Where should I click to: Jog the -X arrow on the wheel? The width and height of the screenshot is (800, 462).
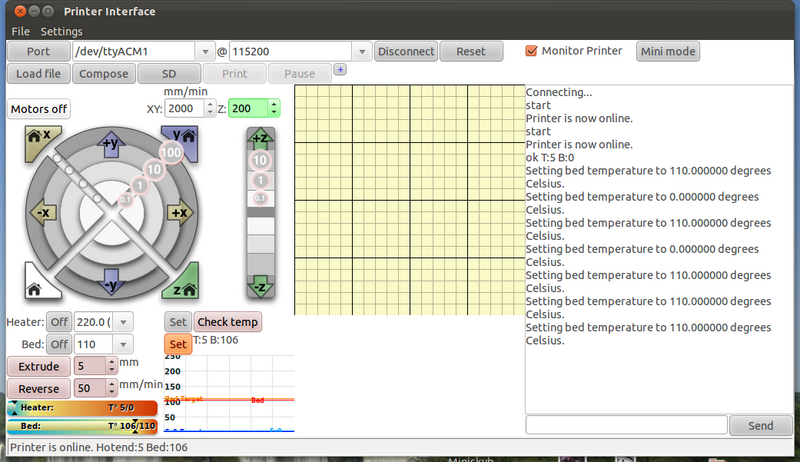[x=44, y=212]
